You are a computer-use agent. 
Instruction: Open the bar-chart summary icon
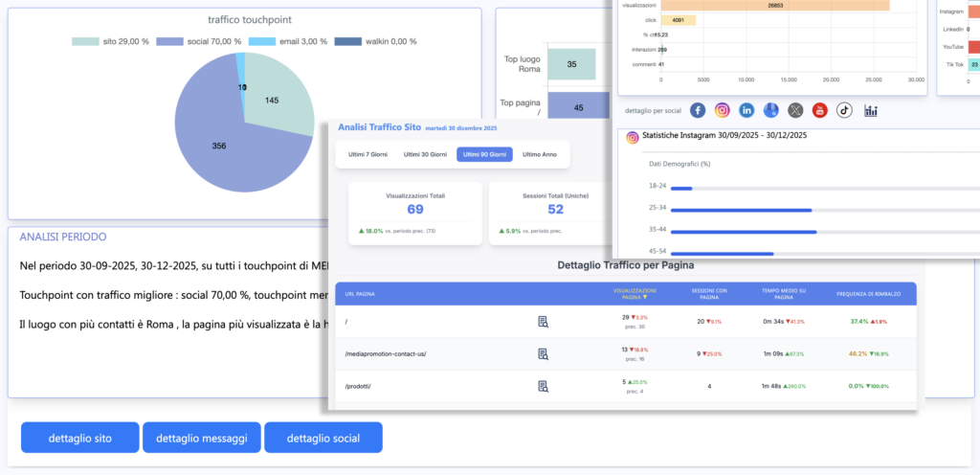(x=871, y=111)
